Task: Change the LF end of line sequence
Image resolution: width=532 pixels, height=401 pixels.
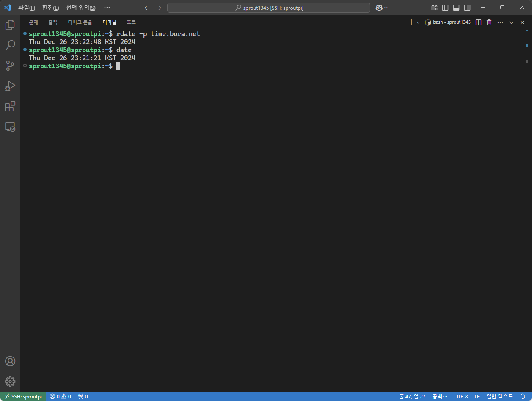Action: tap(477, 396)
